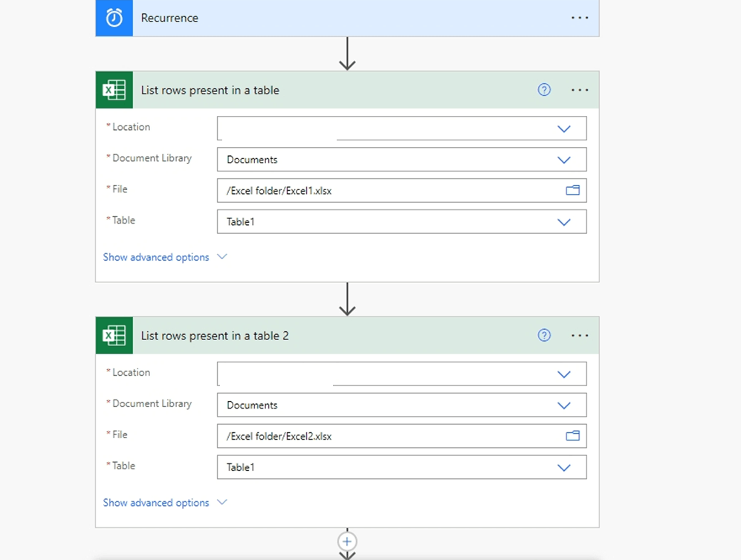This screenshot has height=560, width=741.
Task: Click the Excel icon on List rows 2 action
Action: [114, 335]
